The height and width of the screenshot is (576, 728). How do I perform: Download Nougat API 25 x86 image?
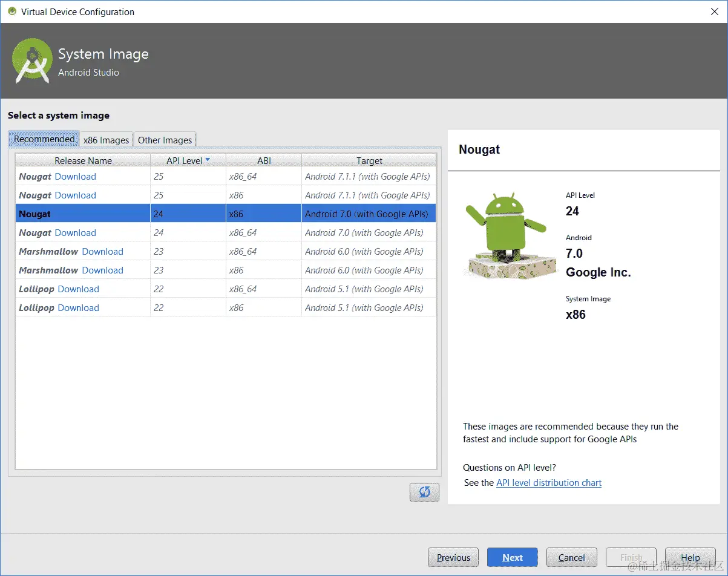coord(75,195)
